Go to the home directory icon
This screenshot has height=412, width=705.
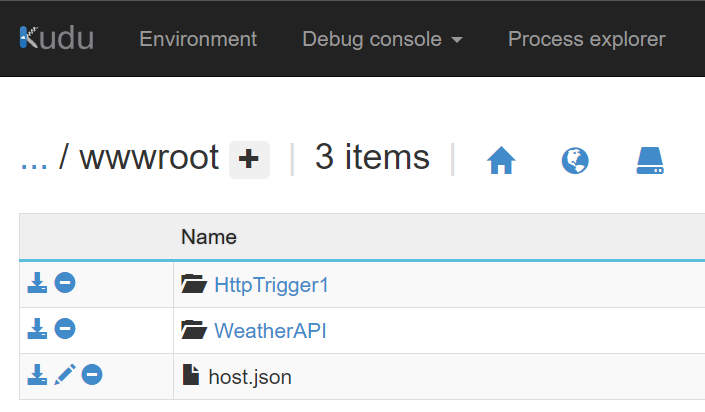501,160
